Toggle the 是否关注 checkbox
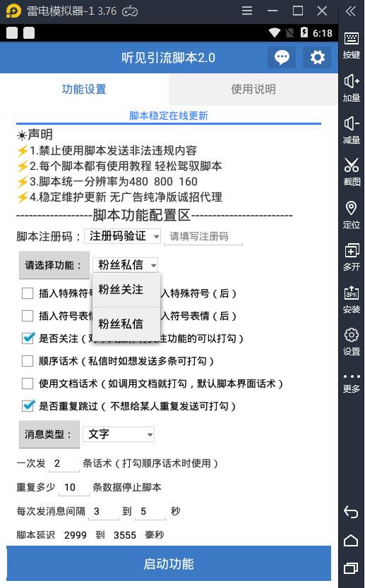The height and width of the screenshot is (588, 365). (28, 338)
